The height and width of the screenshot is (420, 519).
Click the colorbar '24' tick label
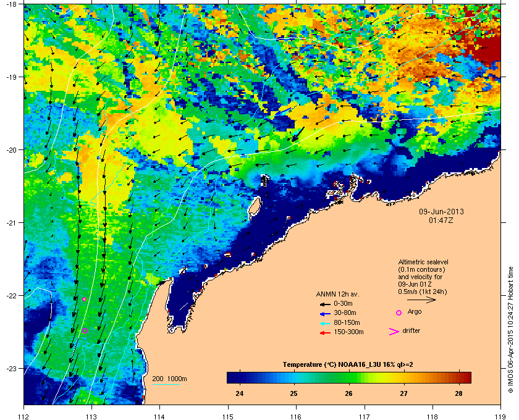[239, 393]
